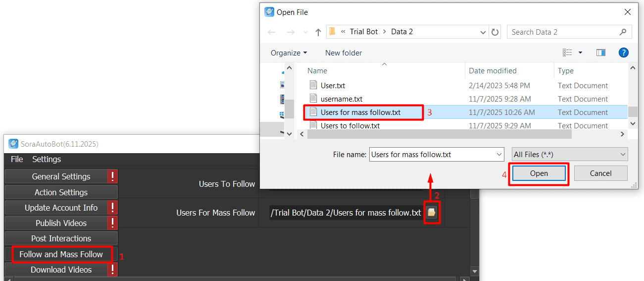The width and height of the screenshot is (644, 281).
Task: Close the Open File dialog
Action: tap(628, 12)
